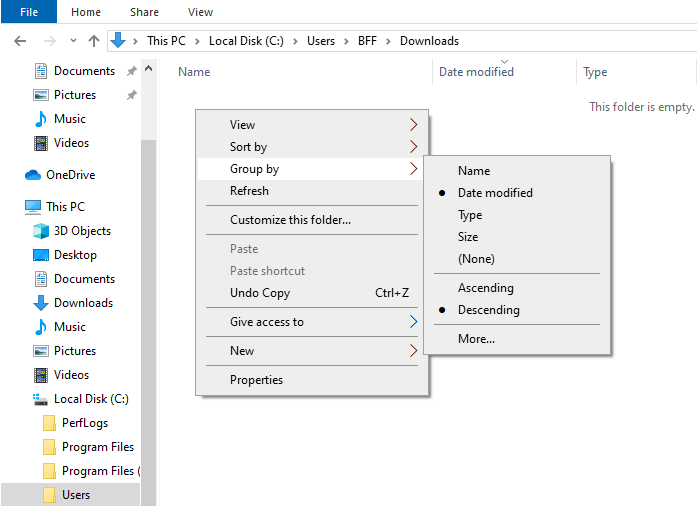Click the This PC monitor icon
Image resolution: width=697 pixels, height=506 pixels.
point(33,207)
